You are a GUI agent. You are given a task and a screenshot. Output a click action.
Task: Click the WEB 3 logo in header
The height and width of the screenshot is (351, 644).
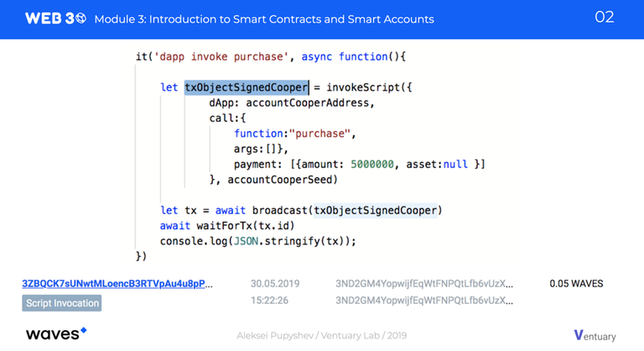click(55, 18)
